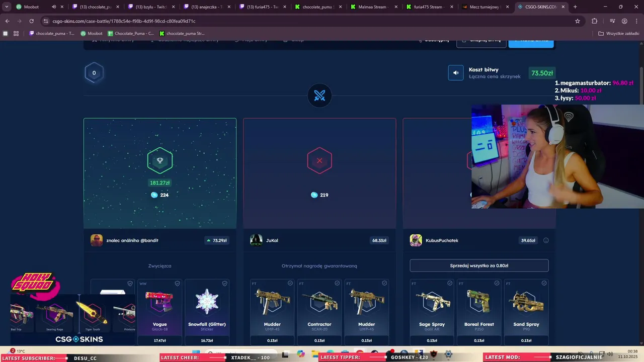Click KubusPuchatek's profile avatar

click(x=416, y=240)
